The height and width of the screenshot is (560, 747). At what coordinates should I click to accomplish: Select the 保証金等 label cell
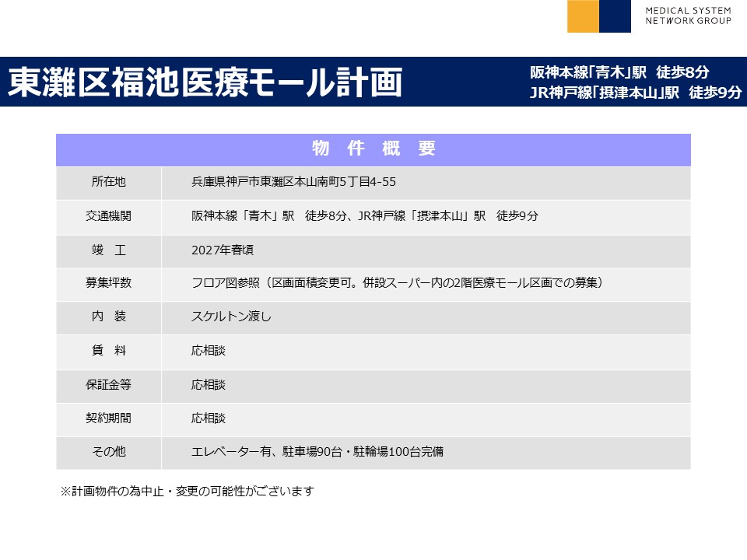(x=108, y=384)
